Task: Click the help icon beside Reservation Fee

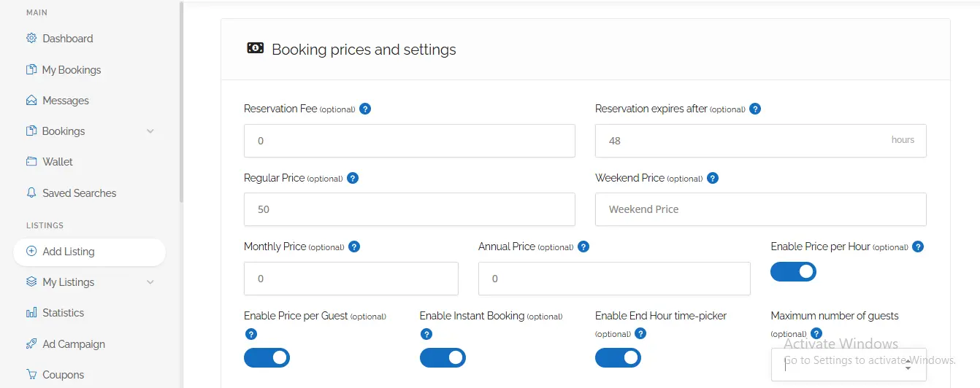Action: coord(365,109)
